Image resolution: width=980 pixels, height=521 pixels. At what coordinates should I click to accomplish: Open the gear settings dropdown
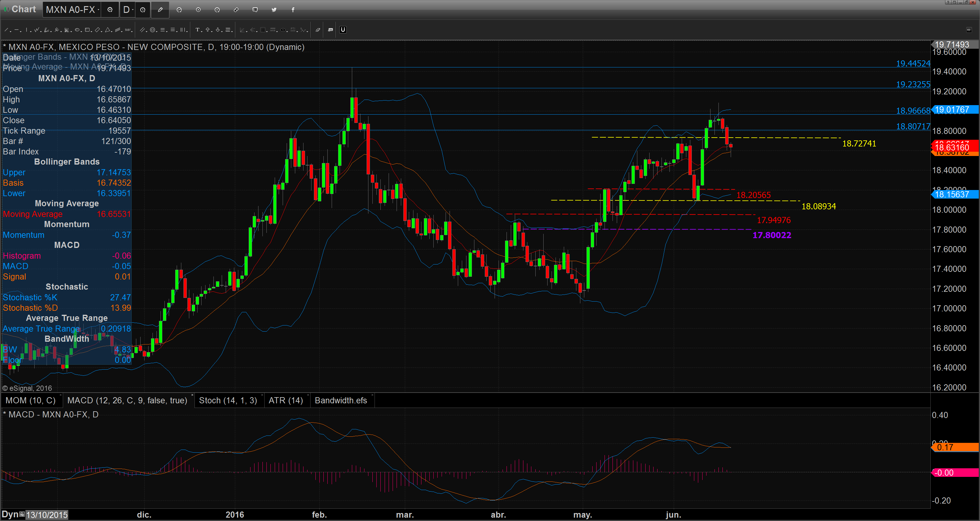click(x=110, y=10)
